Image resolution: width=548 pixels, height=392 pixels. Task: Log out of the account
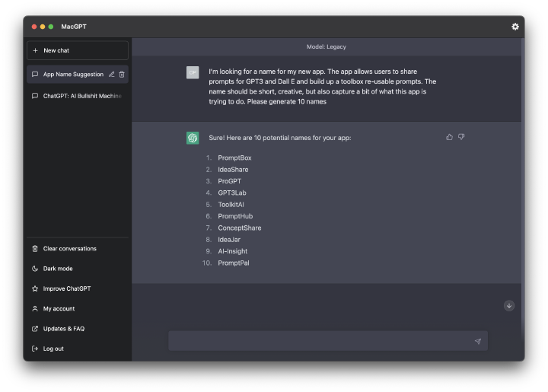78,349
